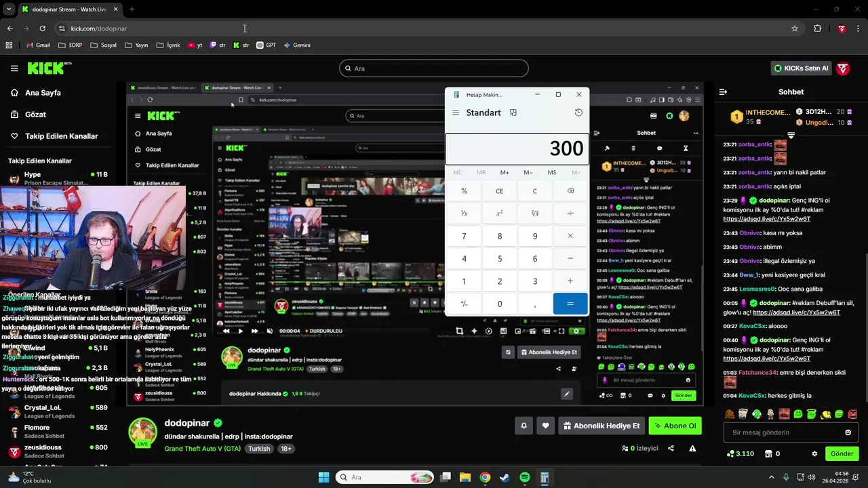868x488 pixels.
Task: Open the Calculator navigation hamburger menu
Action: (456, 113)
